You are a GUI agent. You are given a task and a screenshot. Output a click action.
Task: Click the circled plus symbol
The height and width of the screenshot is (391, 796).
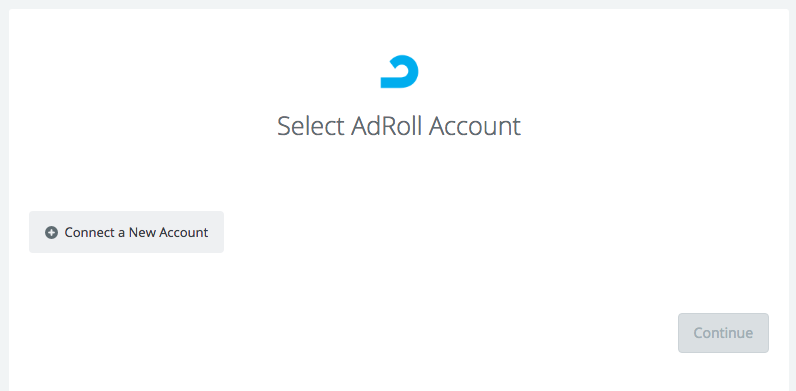pyautogui.click(x=51, y=233)
